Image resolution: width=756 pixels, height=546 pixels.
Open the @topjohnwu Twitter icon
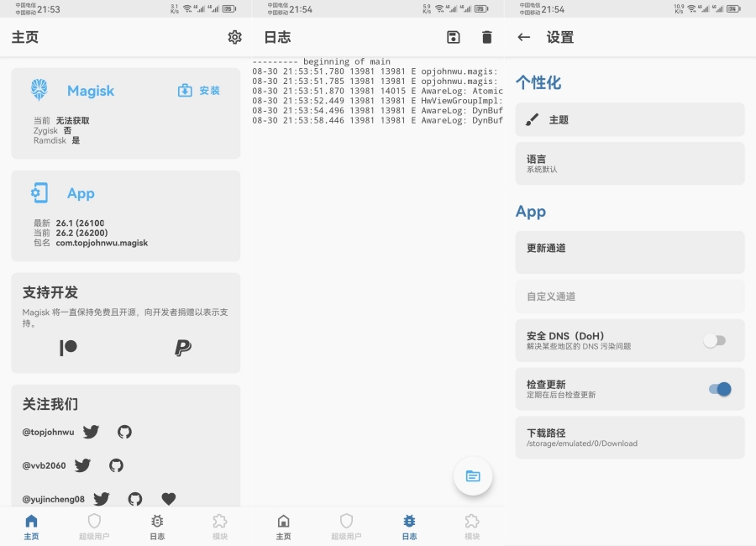click(x=91, y=432)
